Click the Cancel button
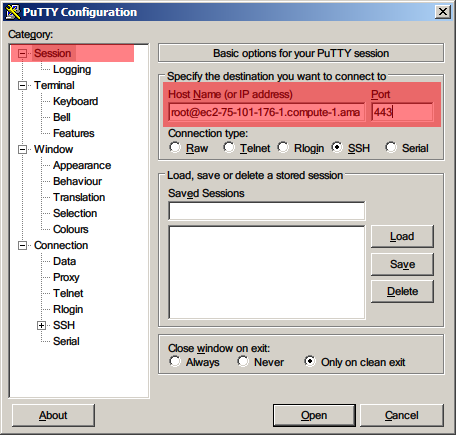This screenshot has width=456, height=435. [402, 416]
